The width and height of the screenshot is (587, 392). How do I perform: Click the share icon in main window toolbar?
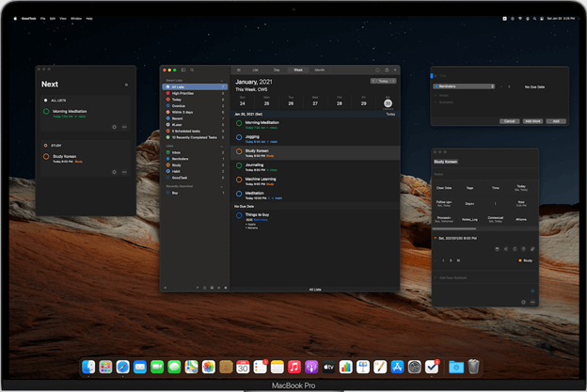[x=387, y=70]
